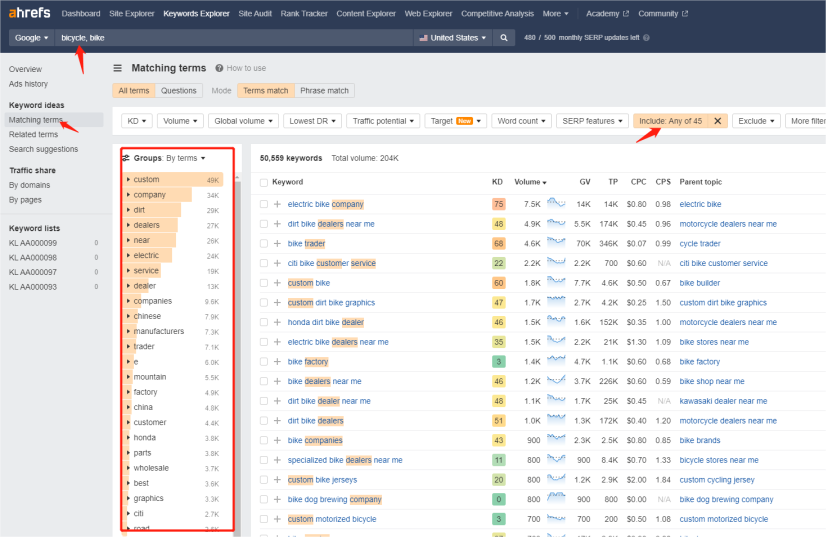826x537 pixels.
Task: Open trend chart for bike dog brewing company
Action: (x=556, y=499)
